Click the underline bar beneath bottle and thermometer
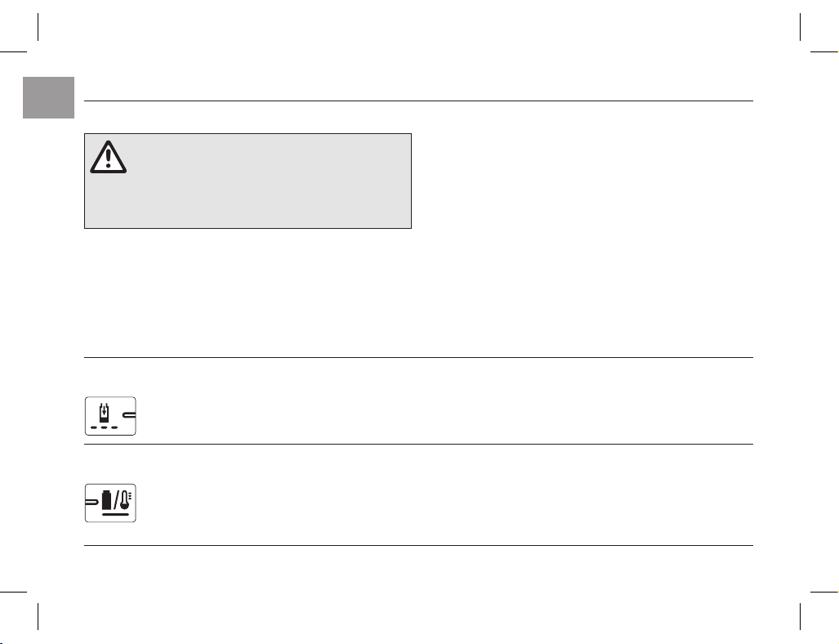The width and height of the screenshot is (839, 644). (x=115, y=514)
